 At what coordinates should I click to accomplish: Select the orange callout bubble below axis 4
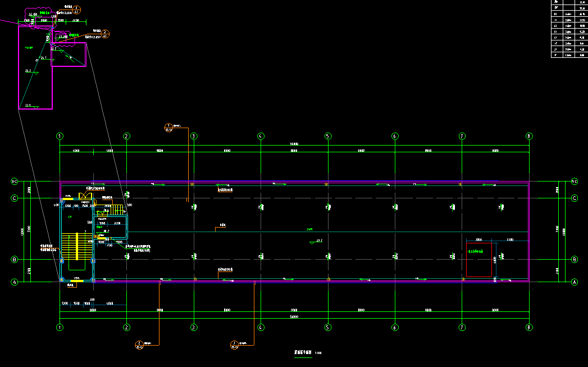tap(234, 343)
